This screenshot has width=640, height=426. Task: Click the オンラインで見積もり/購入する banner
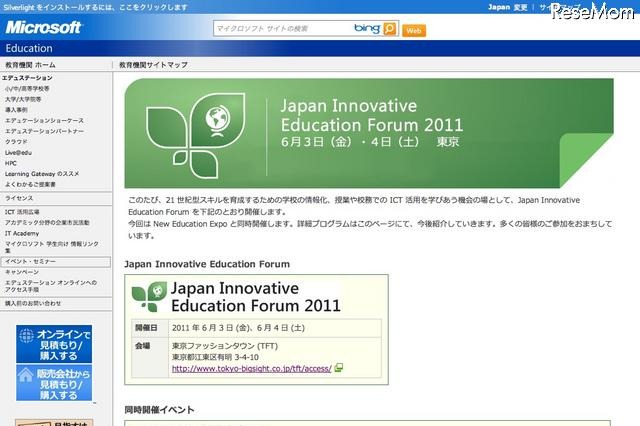54,344
